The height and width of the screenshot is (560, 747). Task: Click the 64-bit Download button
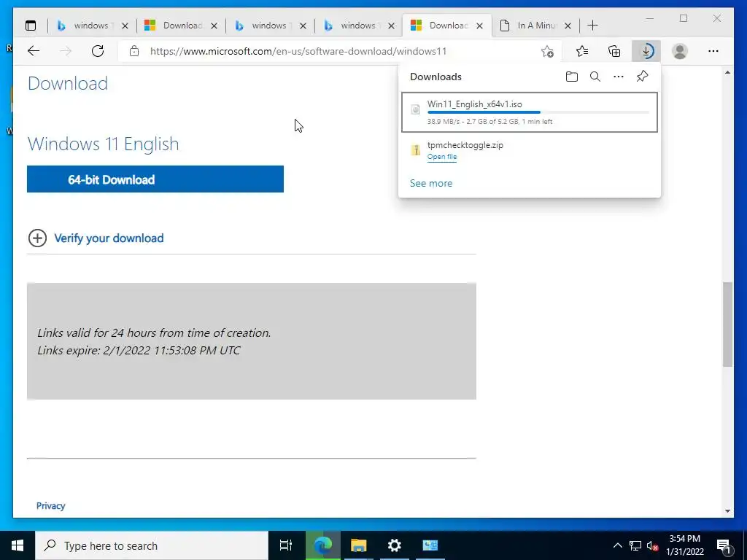pyautogui.click(x=155, y=179)
